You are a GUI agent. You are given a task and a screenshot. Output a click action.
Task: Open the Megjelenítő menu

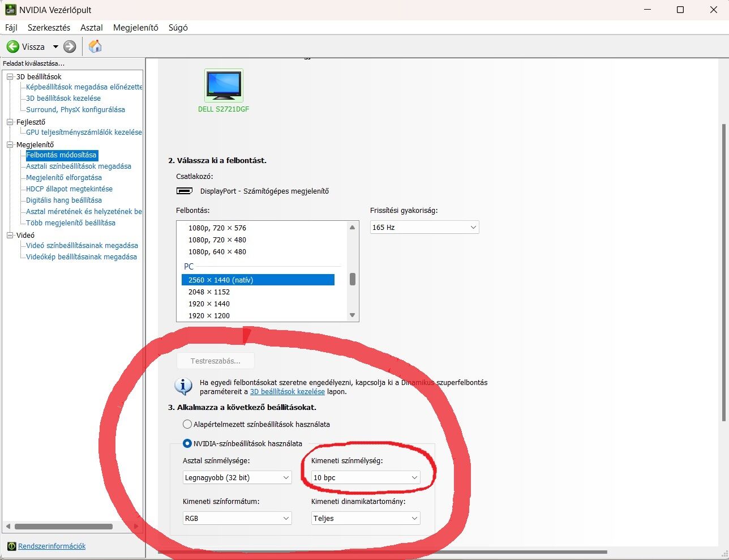136,27
